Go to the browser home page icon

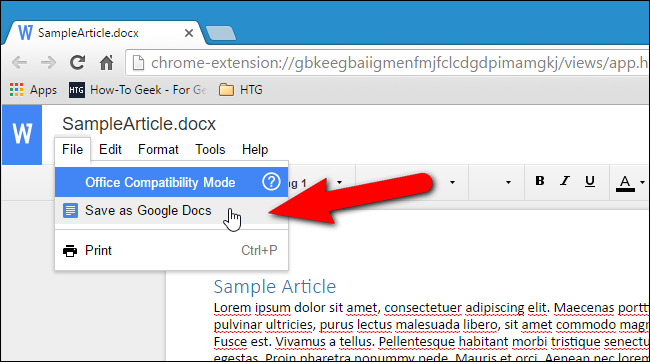click(x=107, y=63)
